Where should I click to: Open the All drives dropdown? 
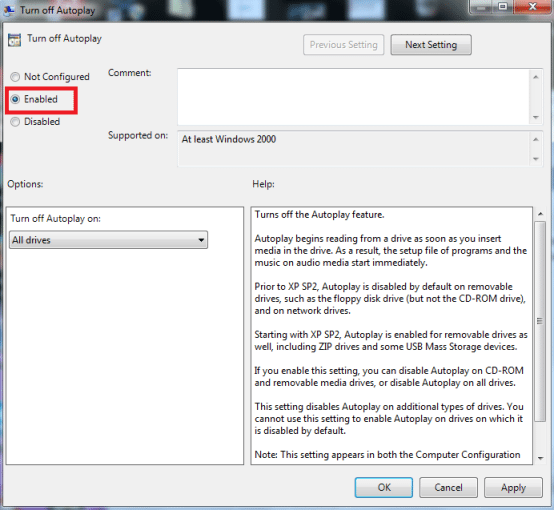pyautogui.click(x=108, y=240)
